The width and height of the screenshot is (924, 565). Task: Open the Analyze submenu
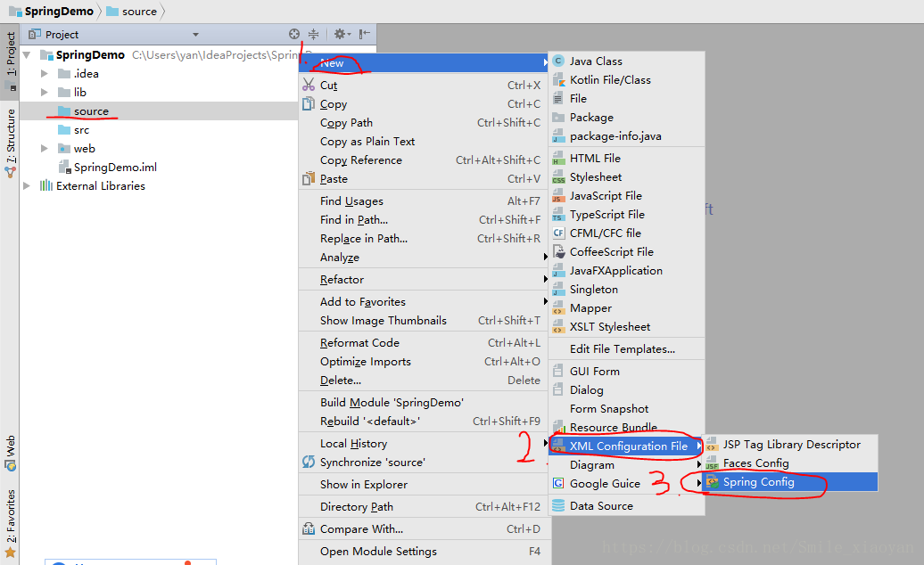[x=423, y=258]
